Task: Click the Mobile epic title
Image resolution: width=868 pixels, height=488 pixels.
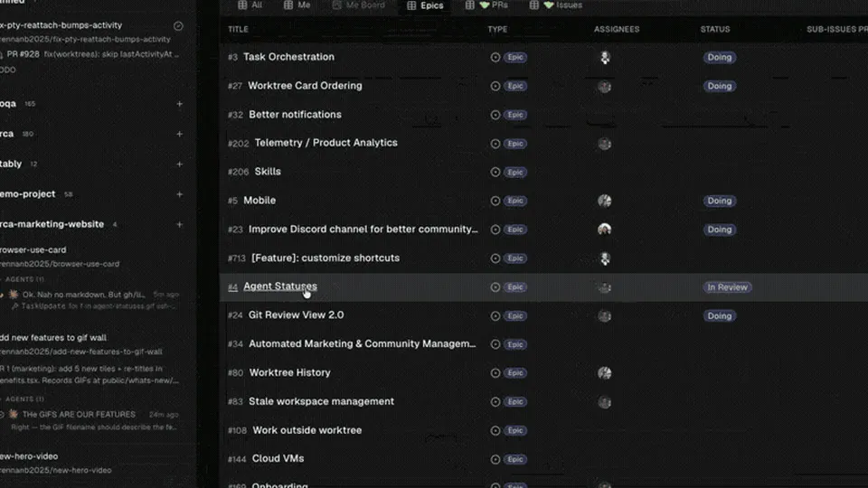Action: coord(259,201)
